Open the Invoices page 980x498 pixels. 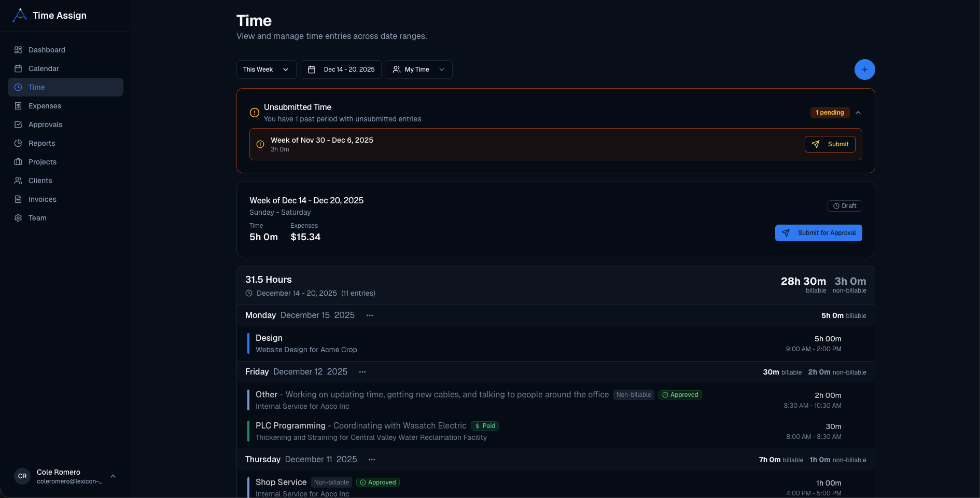point(43,199)
